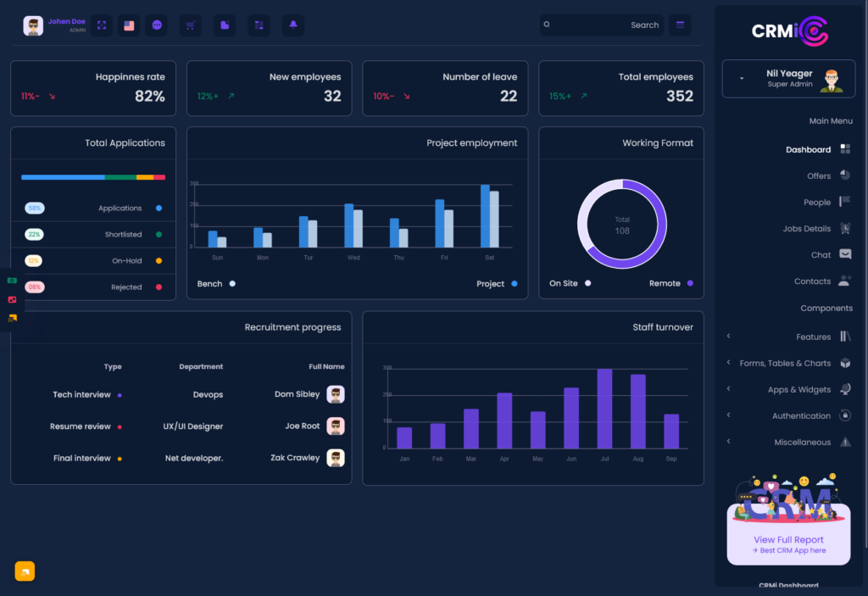Click the blue Applications legend dot
The width and height of the screenshot is (868, 596).
point(159,209)
